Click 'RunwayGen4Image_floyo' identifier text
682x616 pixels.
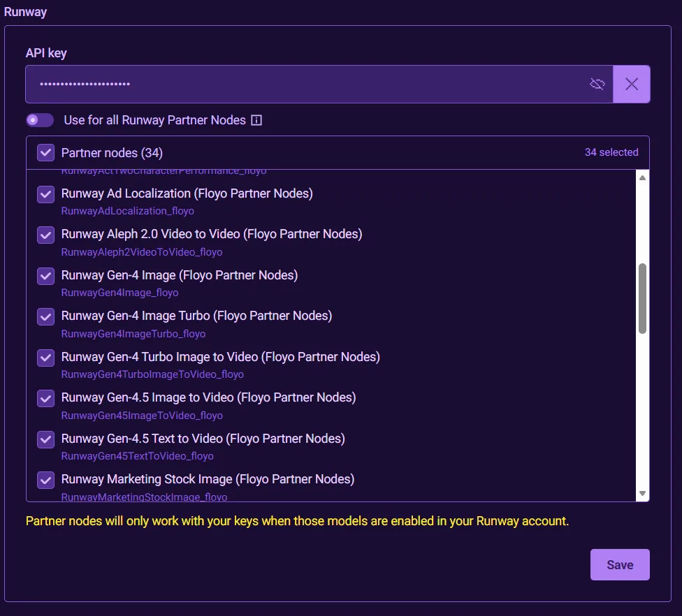click(x=119, y=293)
